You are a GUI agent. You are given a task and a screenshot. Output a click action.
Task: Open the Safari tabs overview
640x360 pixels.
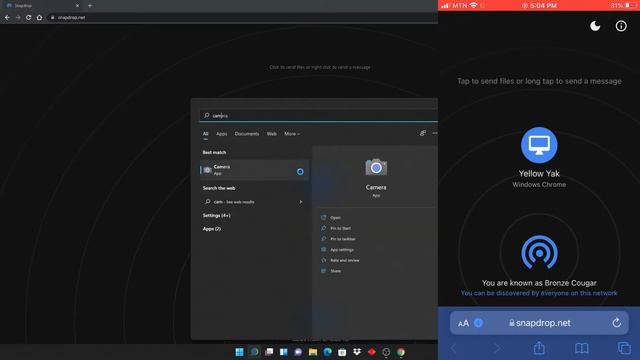click(x=624, y=348)
